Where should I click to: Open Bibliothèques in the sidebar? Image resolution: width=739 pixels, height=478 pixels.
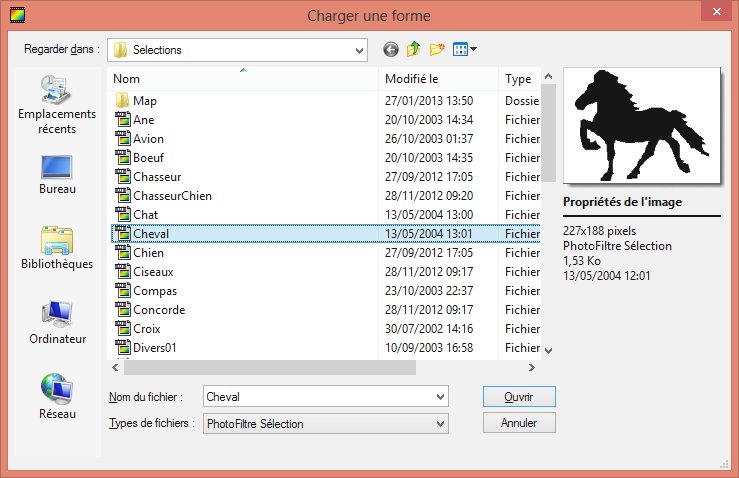(x=56, y=248)
